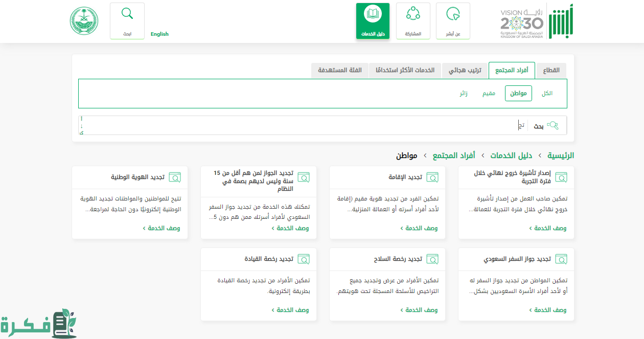The height and width of the screenshot is (339, 644).
Task: Expand وصف الخدمة under تجديد رخصة القيادة
Action: [290, 310]
